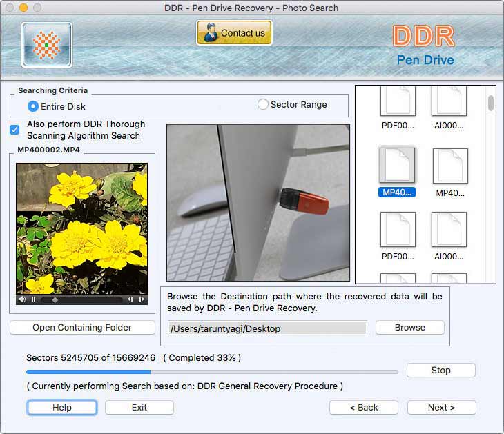
Task: Toggle DDR Thorough Scanning Algorithm checkbox
Action: (14, 130)
